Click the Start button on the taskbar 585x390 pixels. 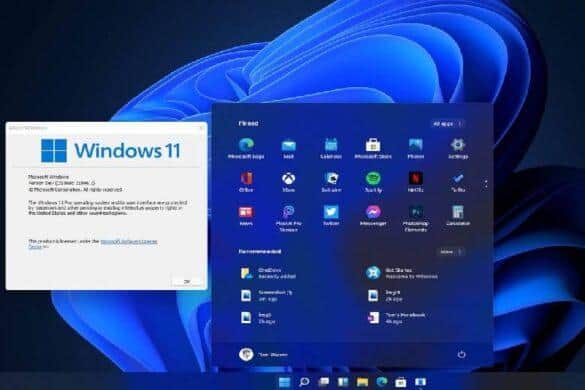(x=284, y=382)
